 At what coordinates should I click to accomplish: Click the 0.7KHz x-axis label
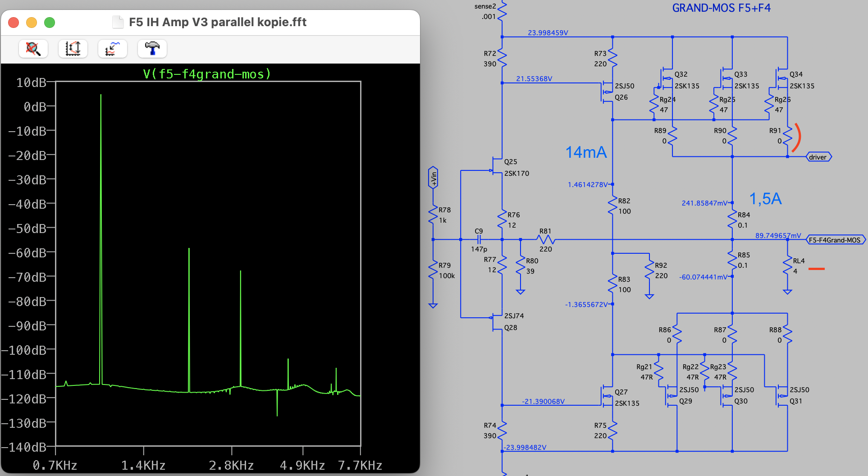[55, 465]
